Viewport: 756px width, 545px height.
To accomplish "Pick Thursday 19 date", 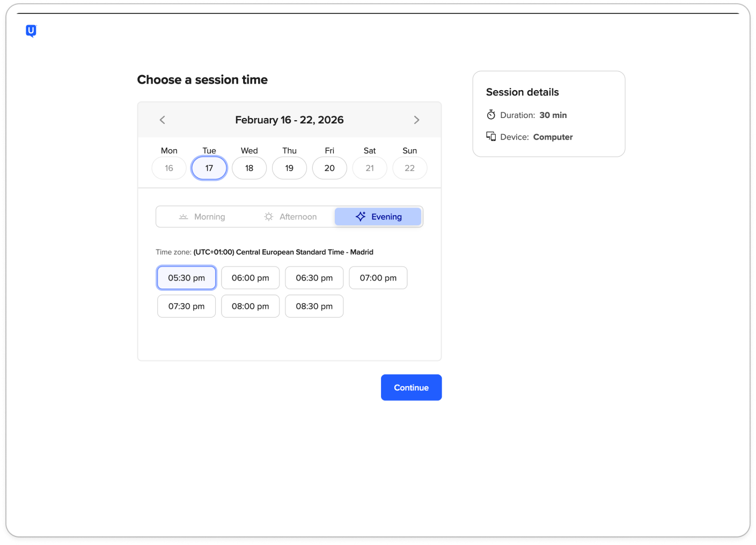I will pos(289,168).
